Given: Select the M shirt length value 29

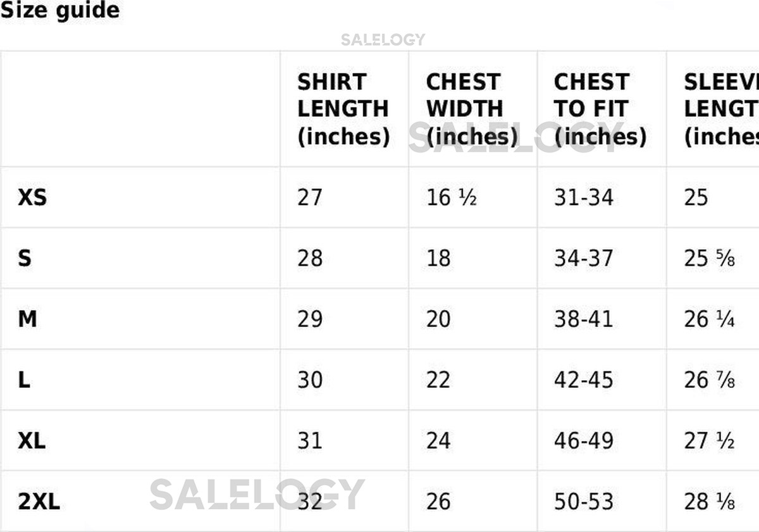Looking at the screenshot, I should (x=310, y=319).
